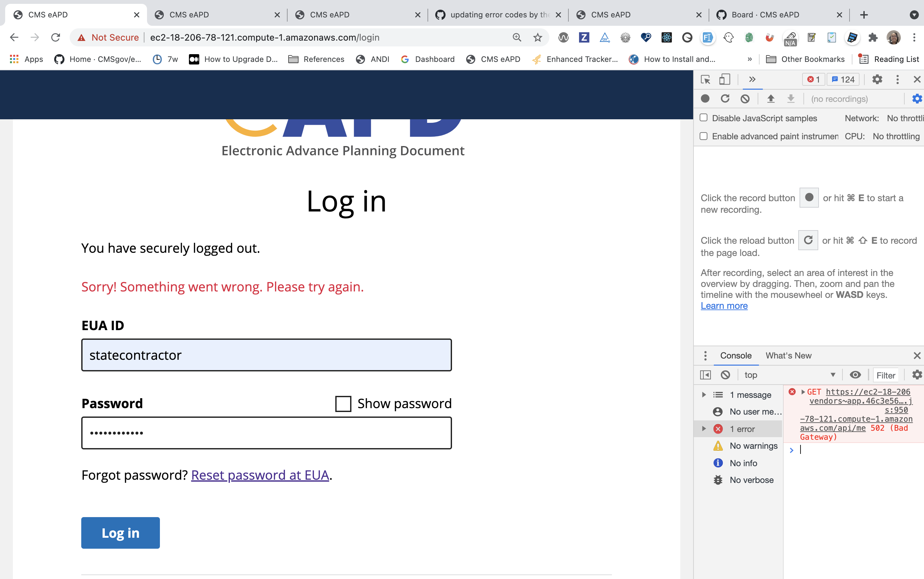924x579 pixels.
Task: Select No verbose in console sidebar
Action: click(743, 480)
